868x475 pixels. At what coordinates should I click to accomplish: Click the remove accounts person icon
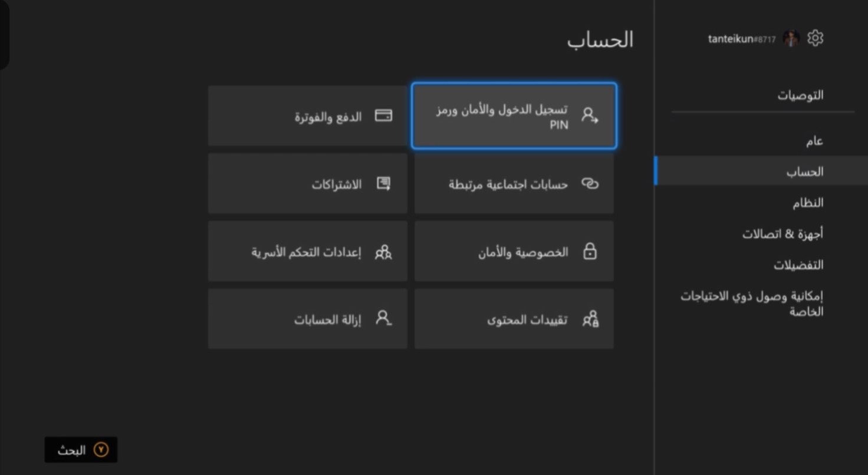(x=383, y=319)
